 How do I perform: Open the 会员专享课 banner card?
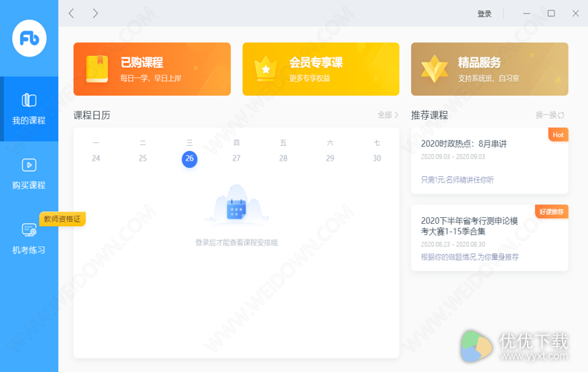(321, 69)
